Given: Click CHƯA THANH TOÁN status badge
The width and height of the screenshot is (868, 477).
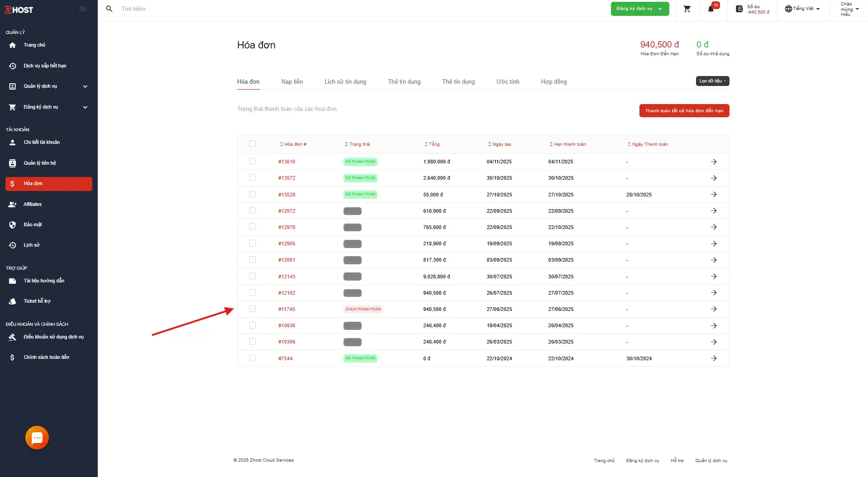Looking at the screenshot, I should point(363,310).
